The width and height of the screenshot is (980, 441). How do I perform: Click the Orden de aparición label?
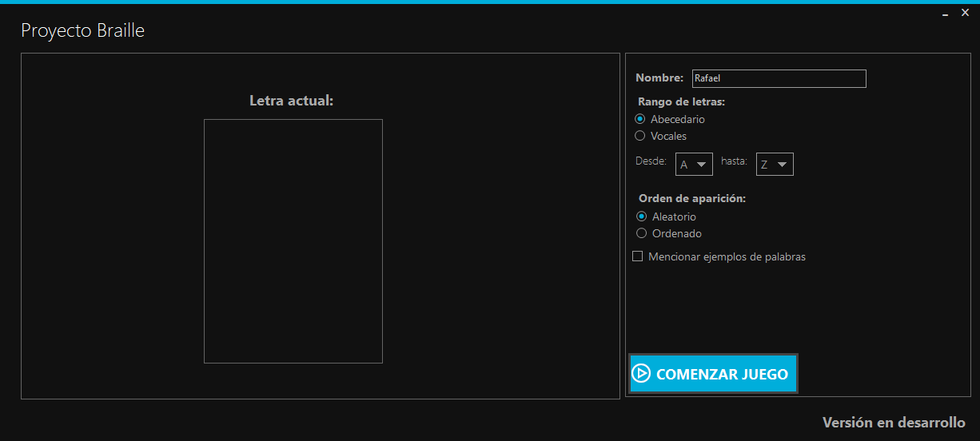point(692,198)
